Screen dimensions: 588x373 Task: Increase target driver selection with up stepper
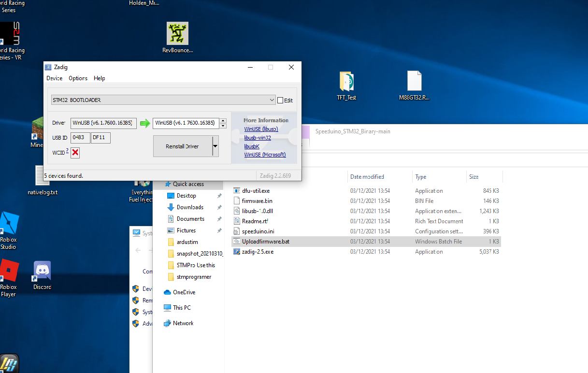click(x=223, y=121)
